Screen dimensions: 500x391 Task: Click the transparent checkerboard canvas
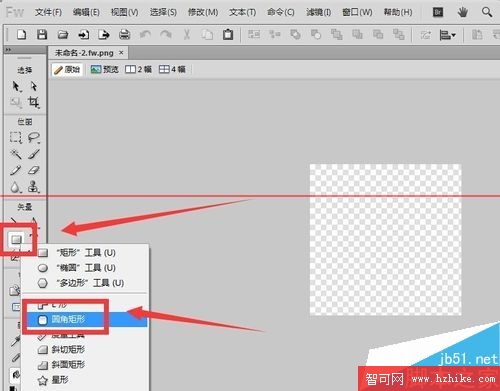(385, 239)
